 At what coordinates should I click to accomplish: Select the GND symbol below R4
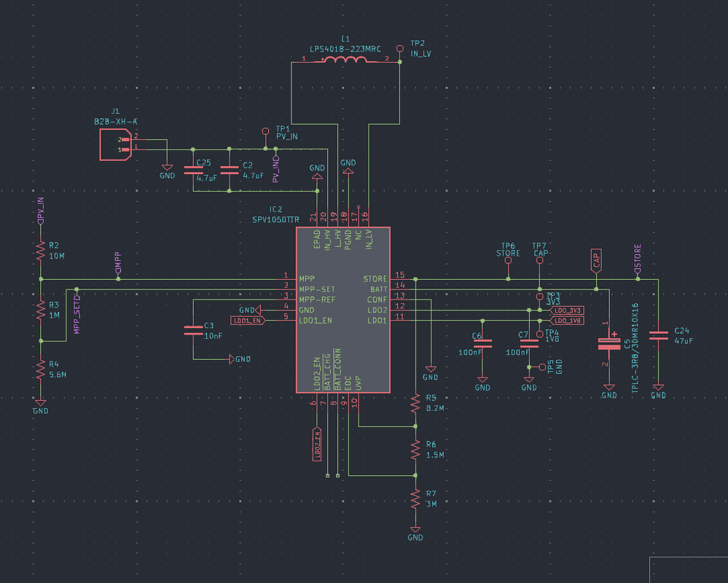(x=41, y=407)
